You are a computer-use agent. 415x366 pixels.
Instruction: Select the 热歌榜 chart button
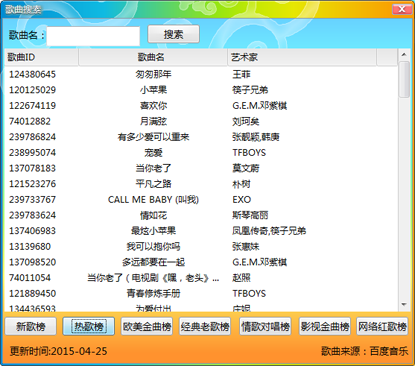(x=89, y=326)
